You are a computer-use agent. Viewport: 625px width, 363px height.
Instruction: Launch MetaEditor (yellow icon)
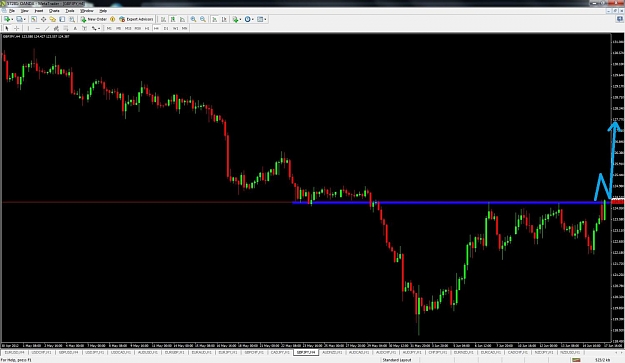click(112, 19)
